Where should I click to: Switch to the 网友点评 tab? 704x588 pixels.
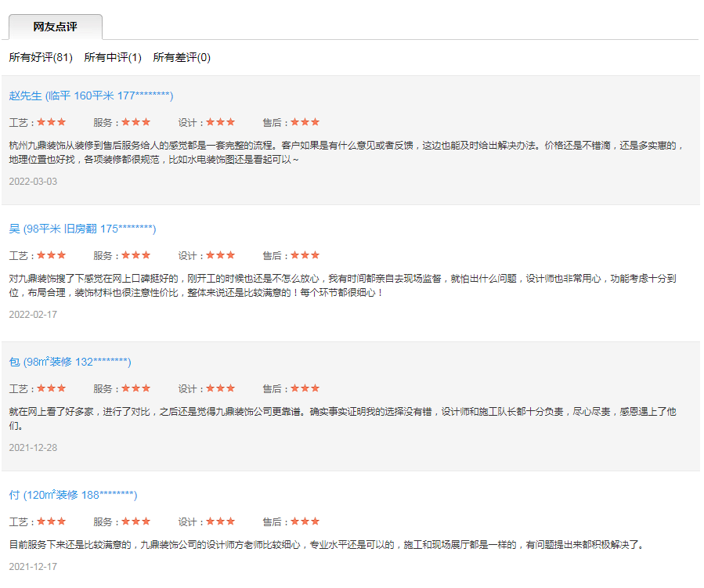pos(53,25)
